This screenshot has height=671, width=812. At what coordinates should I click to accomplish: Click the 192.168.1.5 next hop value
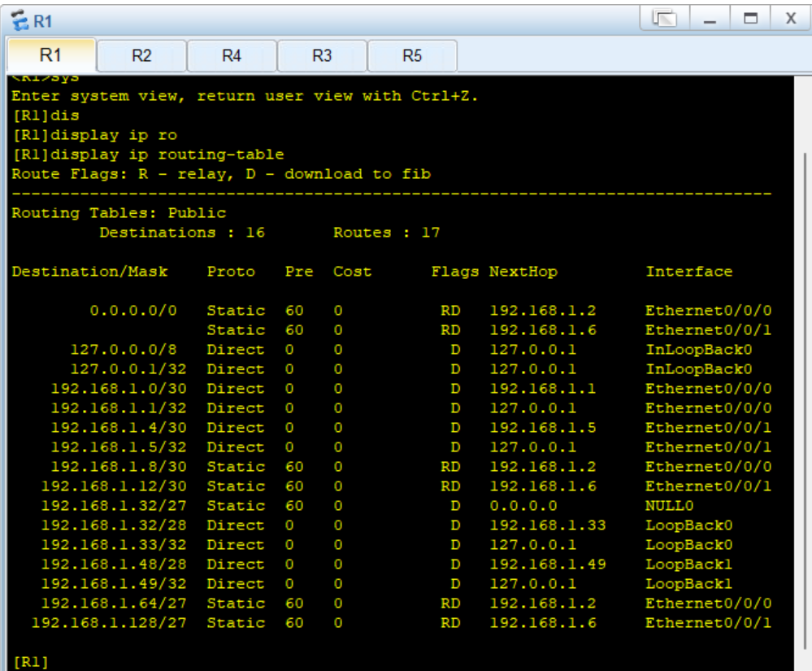(x=543, y=428)
